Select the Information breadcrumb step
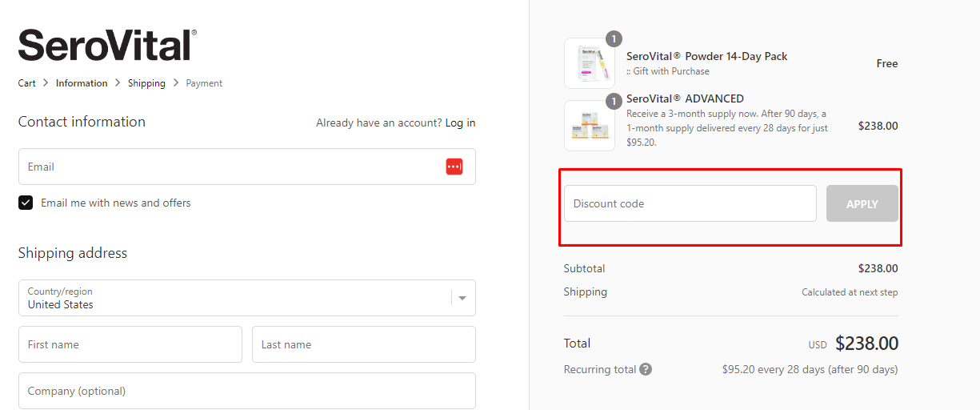 [x=82, y=83]
